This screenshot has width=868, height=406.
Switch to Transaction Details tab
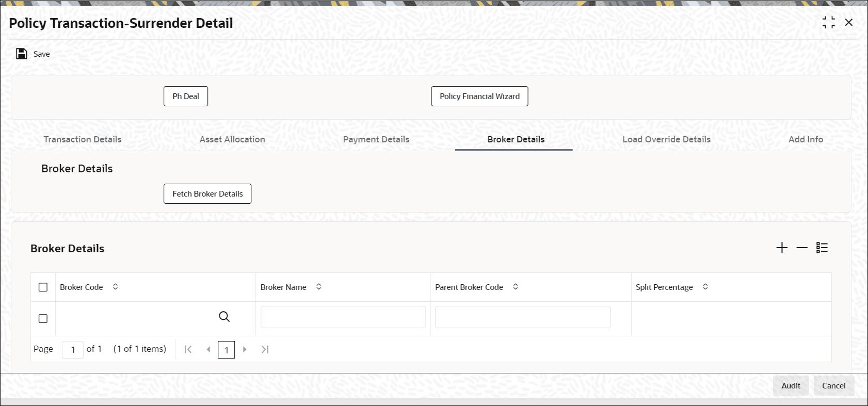pos(83,139)
